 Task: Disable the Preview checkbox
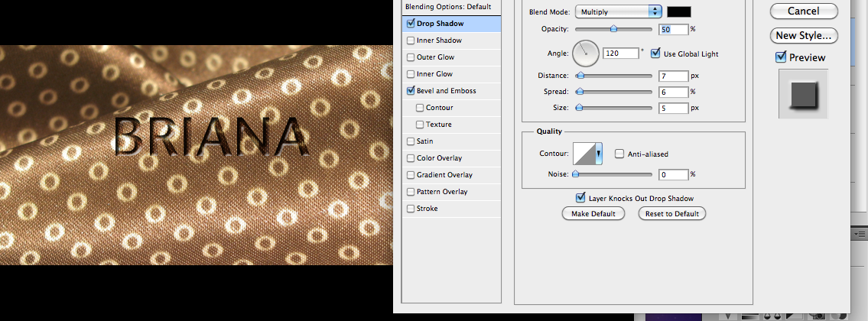click(781, 57)
